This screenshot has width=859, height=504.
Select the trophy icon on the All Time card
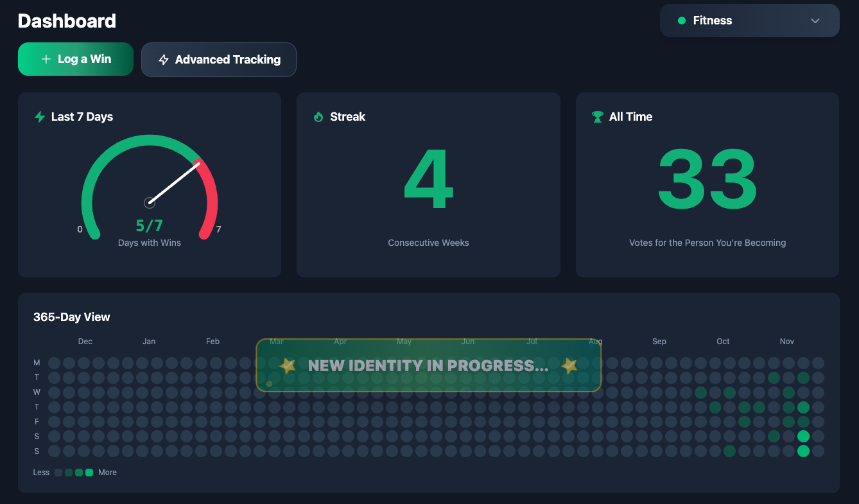pyautogui.click(x=598, y=117)
